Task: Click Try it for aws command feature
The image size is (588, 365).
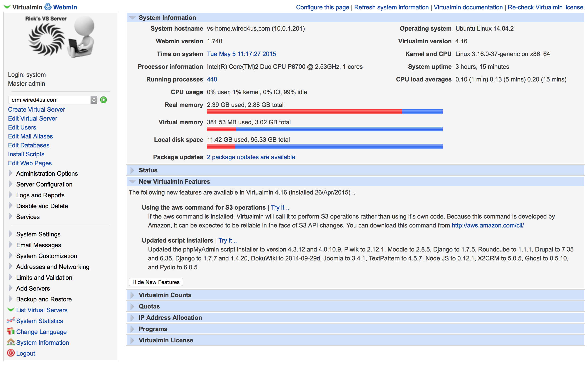Action: pyautogui.click(x=280, y=208)
